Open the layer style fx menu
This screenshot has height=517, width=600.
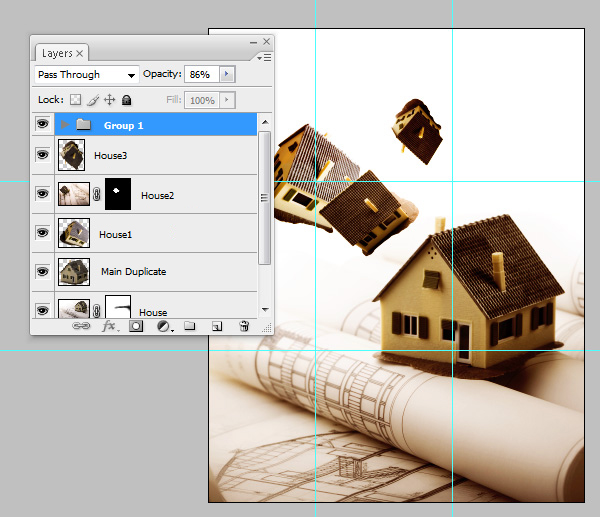point(109,326)
